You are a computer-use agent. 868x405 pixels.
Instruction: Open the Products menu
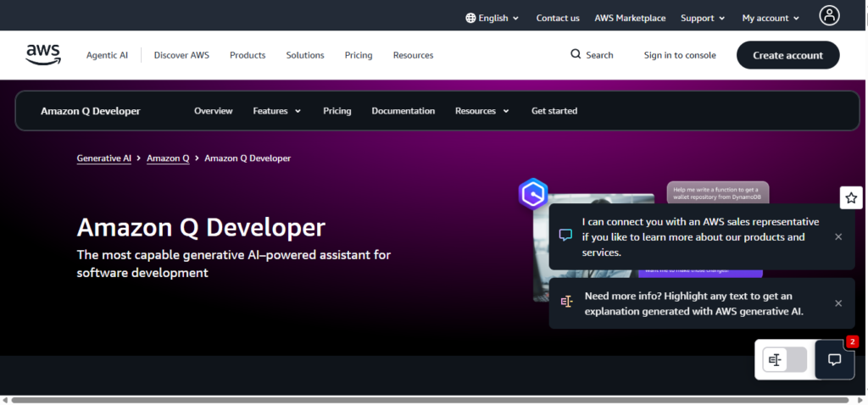pos(248,55)
